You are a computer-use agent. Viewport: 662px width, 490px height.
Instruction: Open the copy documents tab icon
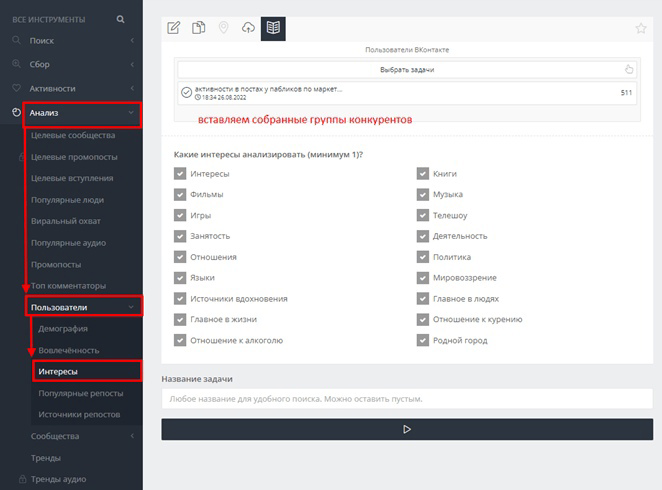point(198,28)
